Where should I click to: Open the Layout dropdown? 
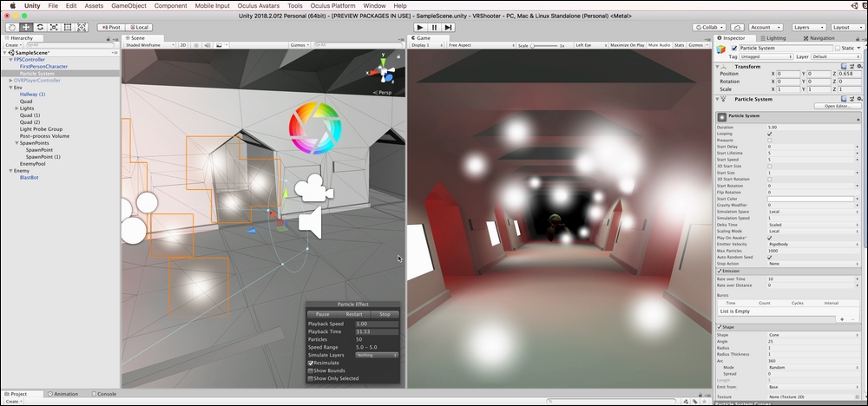coord(847,27)
